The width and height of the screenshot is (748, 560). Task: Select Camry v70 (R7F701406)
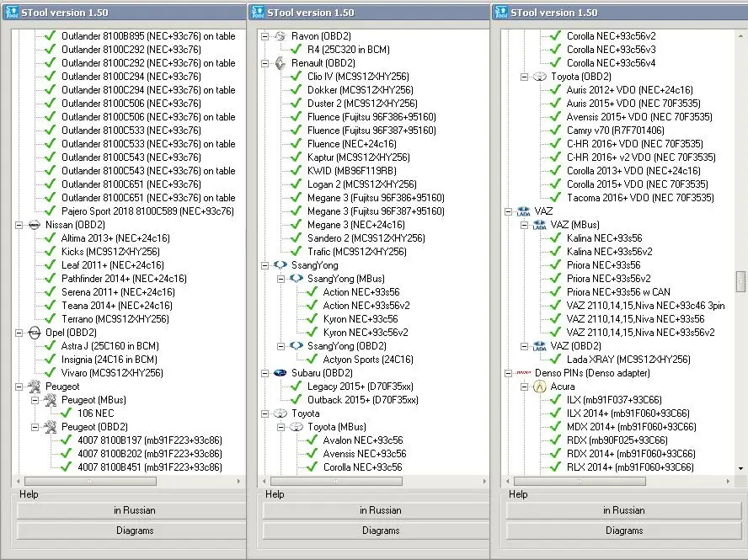(616, 131)
